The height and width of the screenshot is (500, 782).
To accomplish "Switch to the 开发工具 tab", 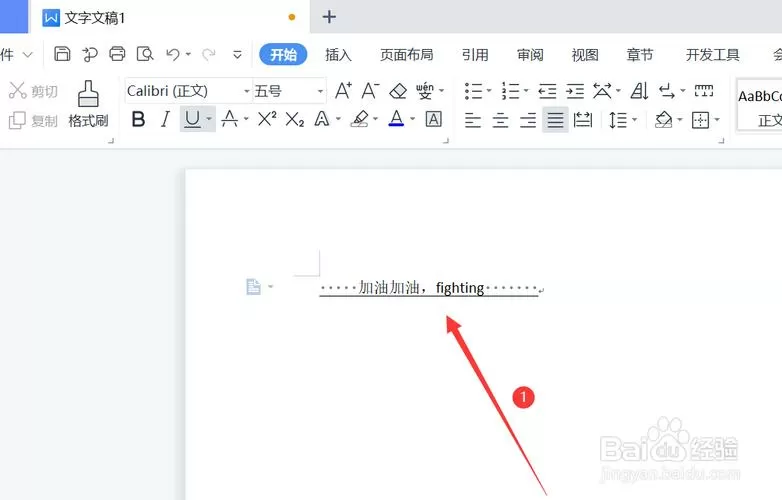I will [x=712, y=54].
